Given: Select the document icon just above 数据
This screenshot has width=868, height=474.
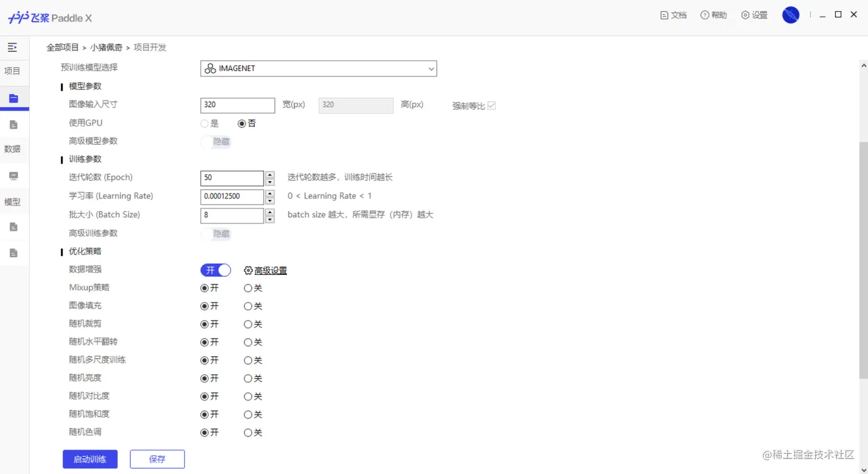Looking at the screenshot, I should 14,125.
